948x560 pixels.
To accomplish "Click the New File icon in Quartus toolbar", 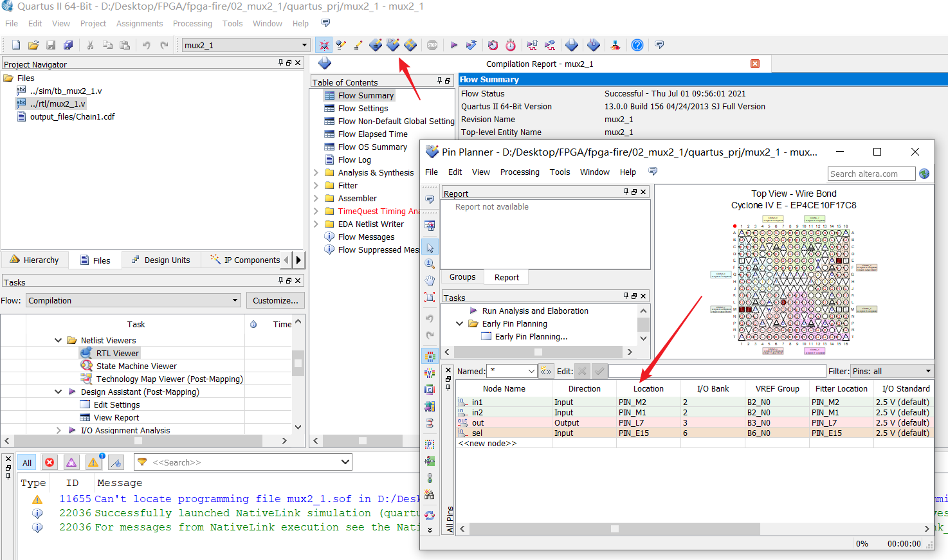I will click(16, 45).
